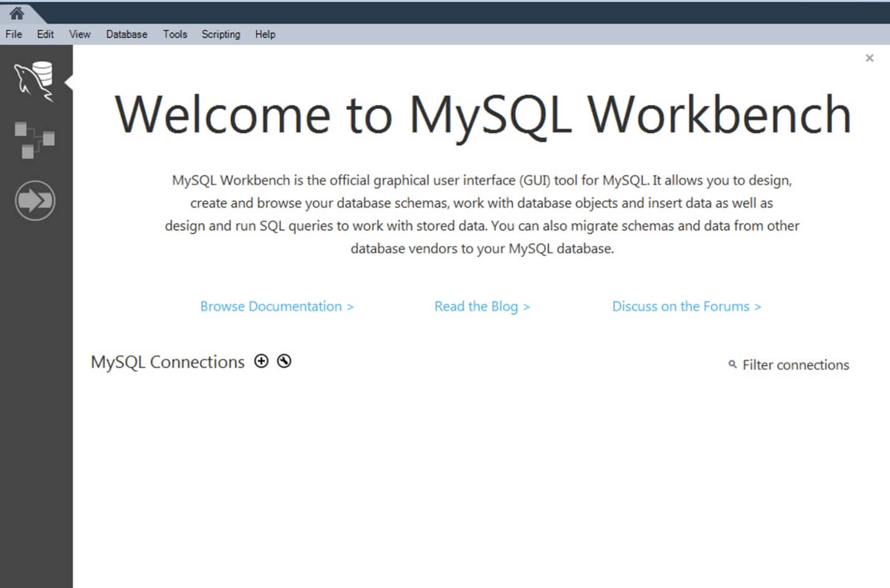Click the Welcome to MySQL Workbench title
This screenshot has width=890, height=588.
(x=483, y=115)
